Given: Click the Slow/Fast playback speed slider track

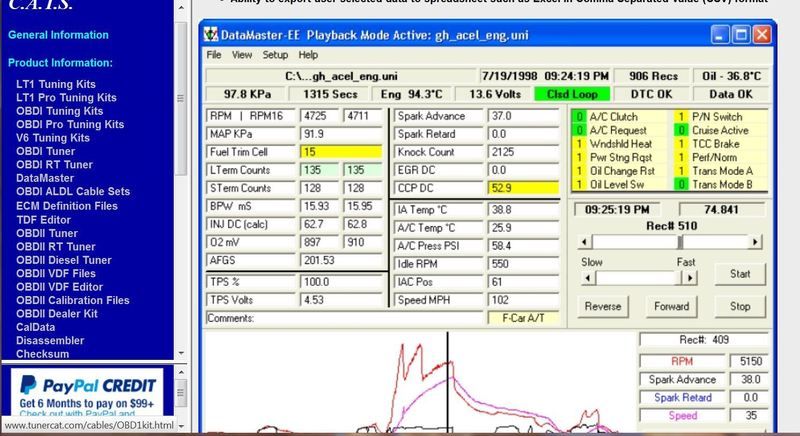Looking at the screenshot, I should click(639, 278).
